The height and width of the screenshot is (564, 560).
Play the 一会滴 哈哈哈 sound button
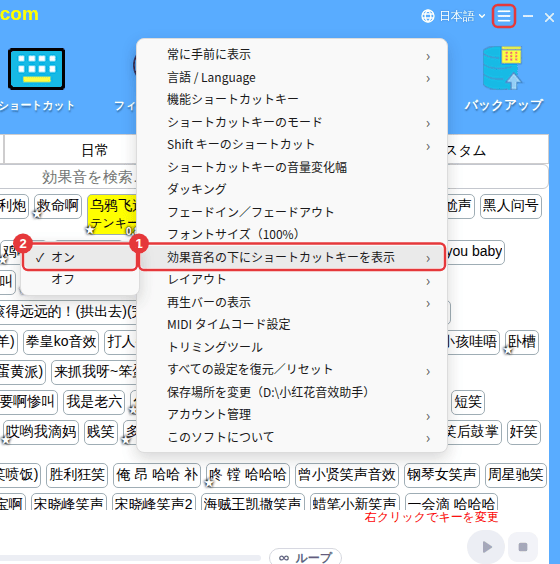click(x=451, y=503)
